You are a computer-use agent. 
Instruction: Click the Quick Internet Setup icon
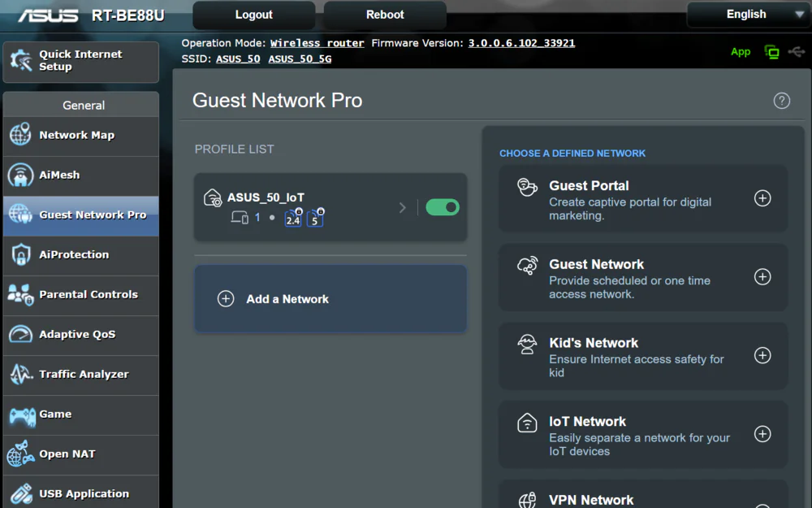pyautogui.click(x=21, y=61)
